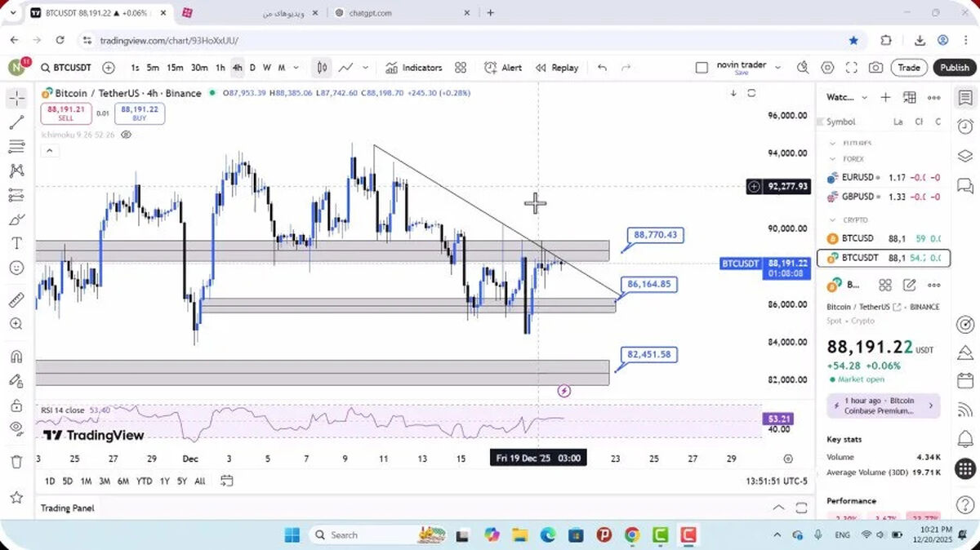
Task: Remove objects with trash icon
Action: tap(16, 462)
